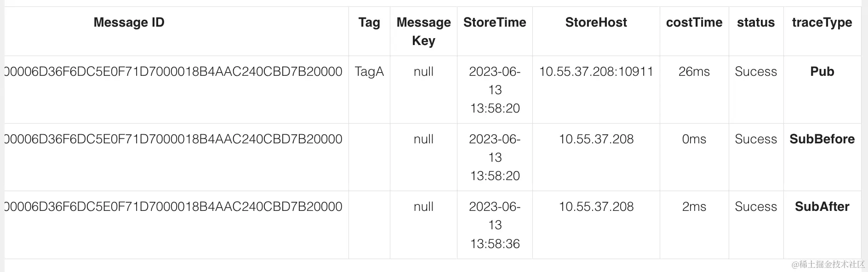This screenshot has height=272, width=868.
Task: Select the Pub trace type cell
Action: [822, 72]
